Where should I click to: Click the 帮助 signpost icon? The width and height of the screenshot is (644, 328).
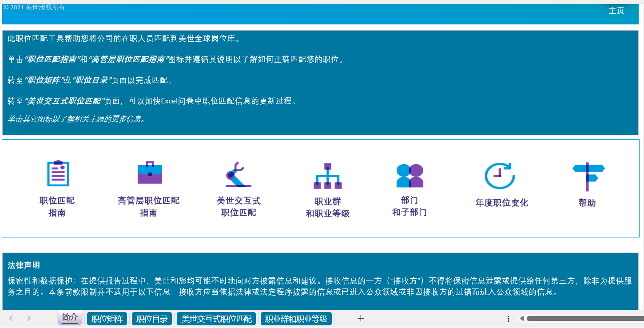(588, 176)
